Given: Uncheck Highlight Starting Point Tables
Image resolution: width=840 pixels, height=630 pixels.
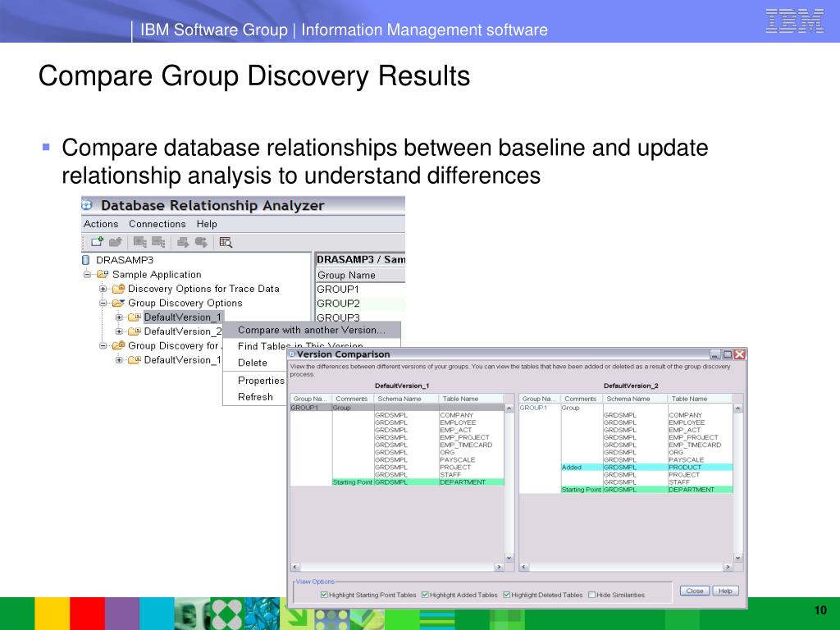Looking at the screenshot, I should pyautogui.click(x=324, y=595).
